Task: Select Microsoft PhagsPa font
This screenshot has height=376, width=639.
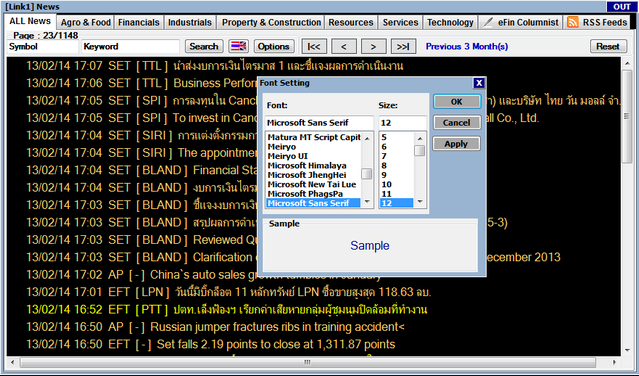Action: 313,193
